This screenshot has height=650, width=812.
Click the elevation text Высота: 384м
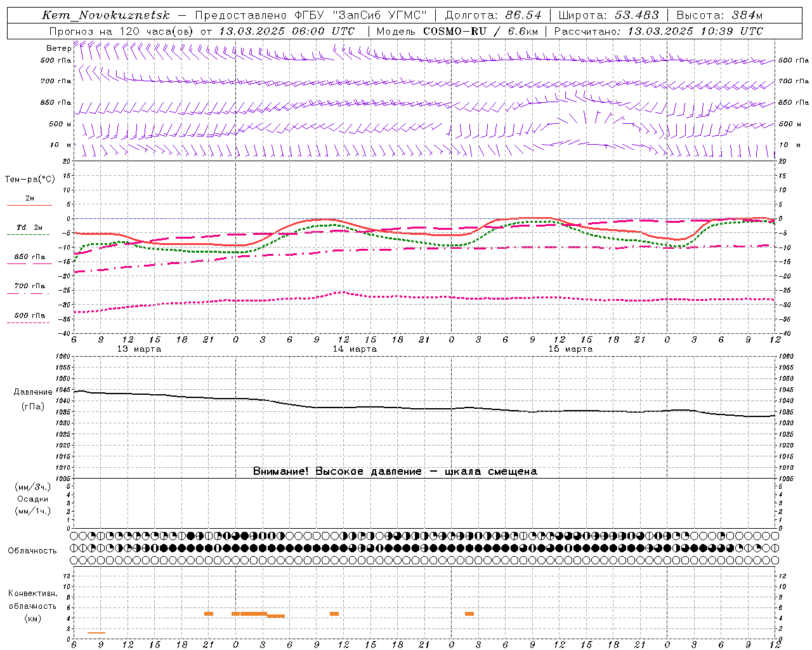[x=719, y=15]
